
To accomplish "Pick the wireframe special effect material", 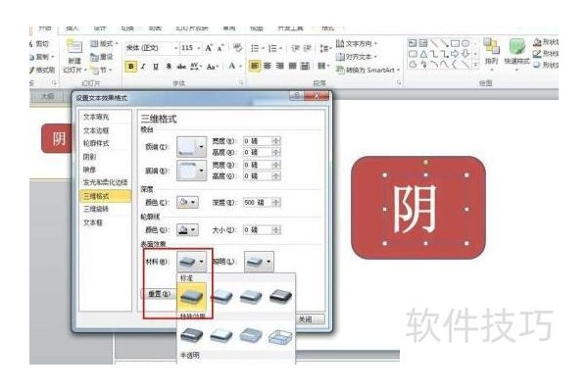I will [x=280, y=336].
